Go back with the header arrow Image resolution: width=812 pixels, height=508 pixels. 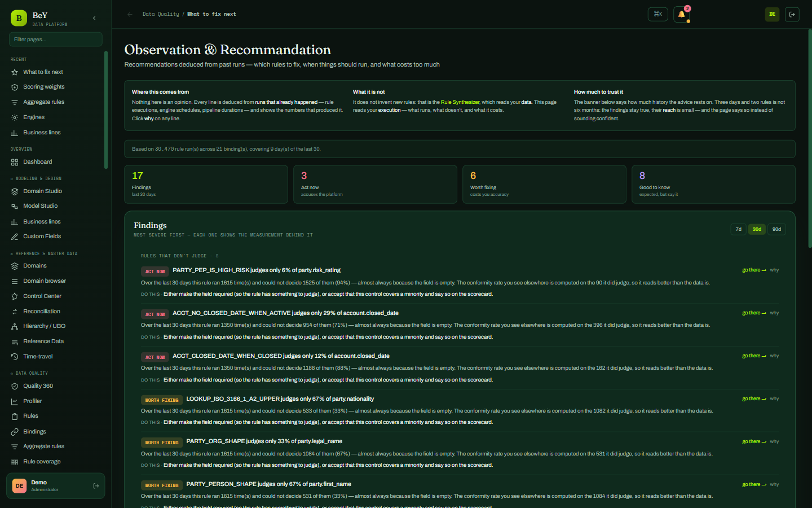130,14
